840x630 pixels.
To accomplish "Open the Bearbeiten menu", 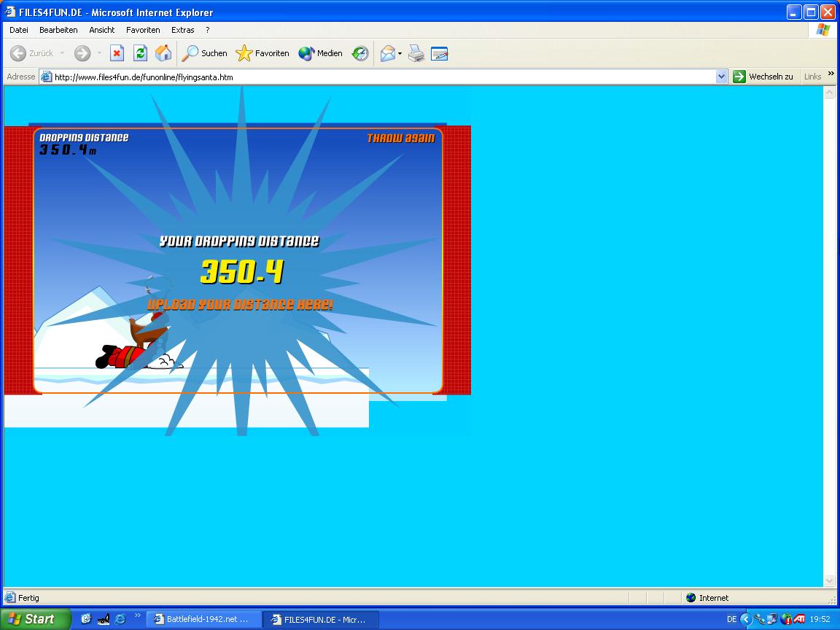I will 58,30.
